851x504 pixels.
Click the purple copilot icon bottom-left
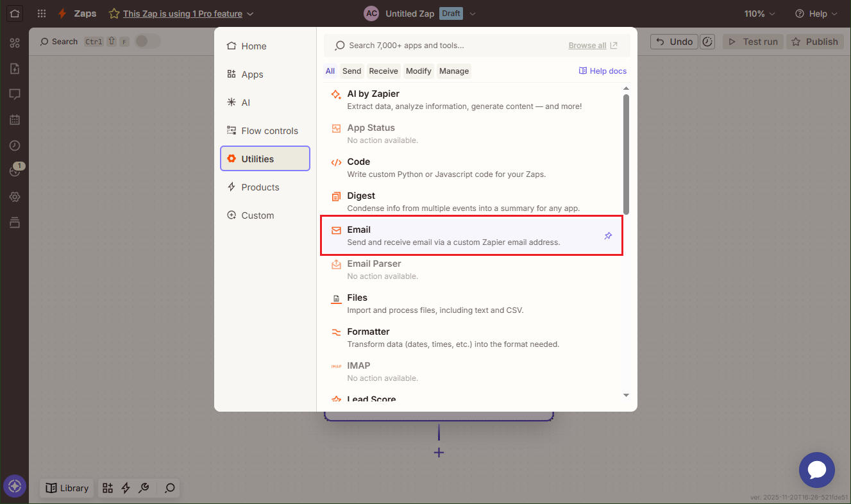point(15,486)
